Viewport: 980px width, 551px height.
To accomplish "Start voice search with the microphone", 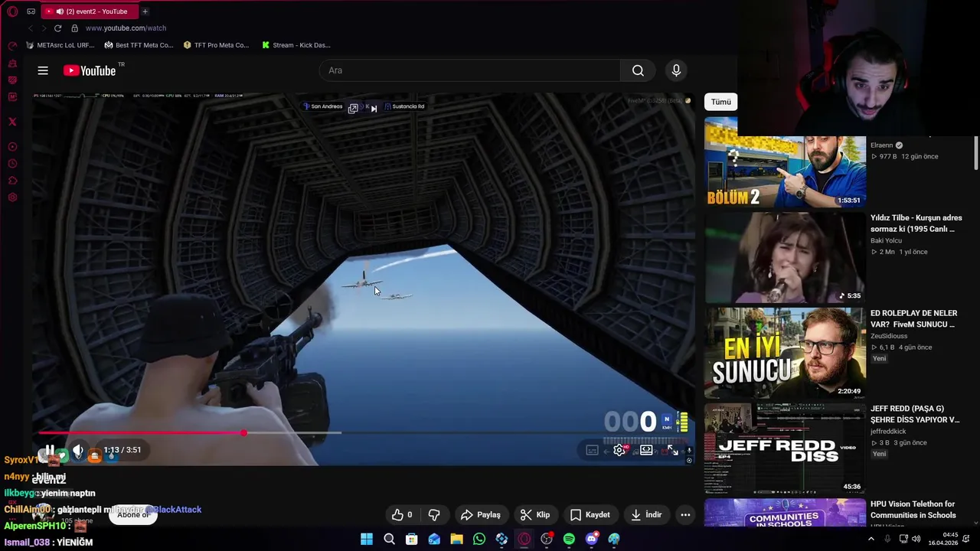I will pos(676,70).
